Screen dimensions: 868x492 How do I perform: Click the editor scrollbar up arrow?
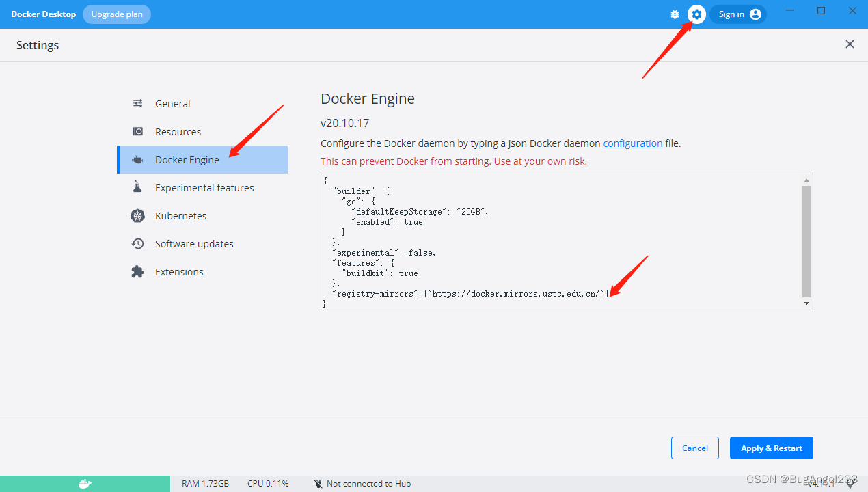[x=807, y=180]
